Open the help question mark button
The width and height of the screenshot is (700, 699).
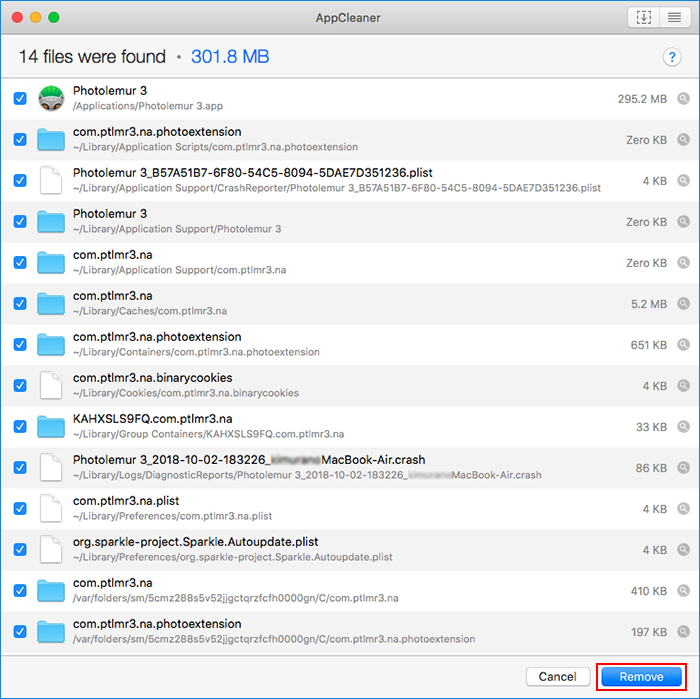pos(671,57)
